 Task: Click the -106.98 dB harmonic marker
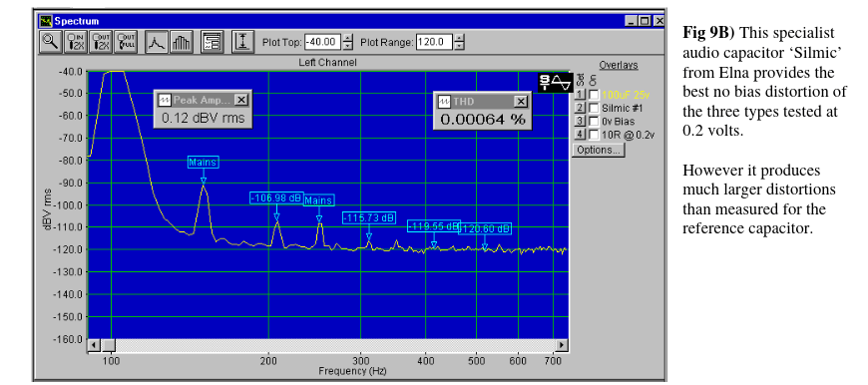tap(276, 198)
